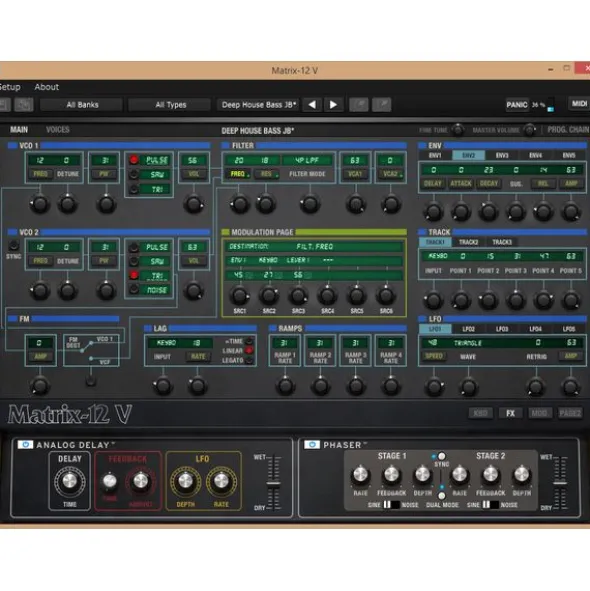Toggle the Phaser Sync switch
The width and height of the screenshot is (590, 591).
(x=441, y=456)
